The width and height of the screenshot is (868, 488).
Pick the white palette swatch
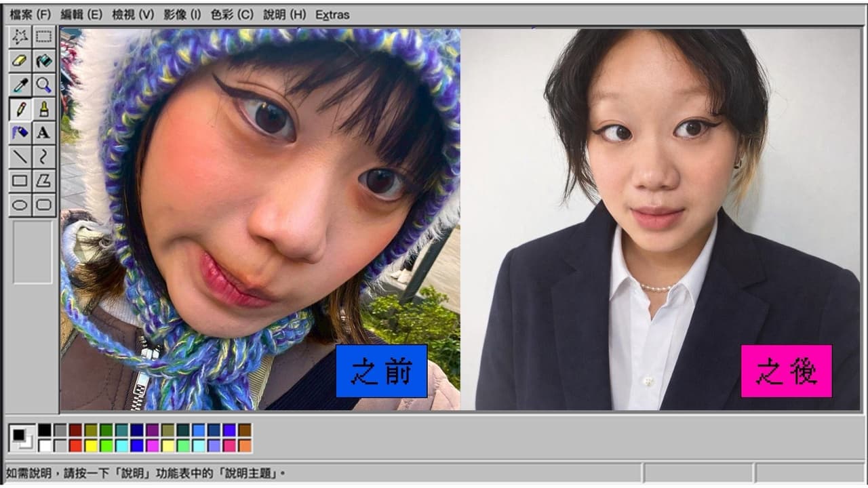point(45,446)
